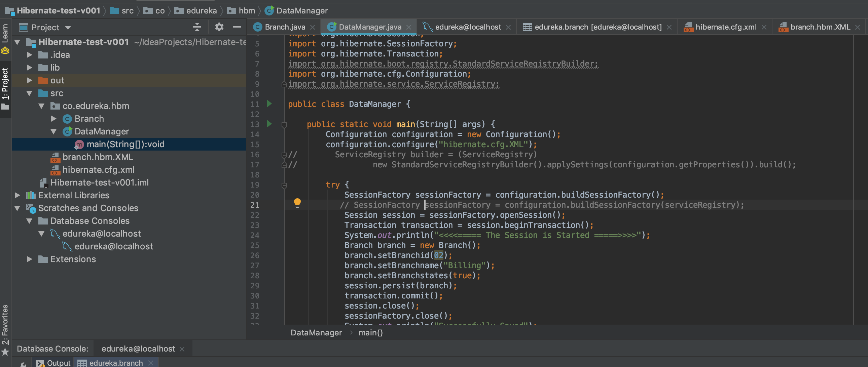Close the DataManager.java tab
The width and height of the screenshot is (868, 367).
tap(409, 27)
